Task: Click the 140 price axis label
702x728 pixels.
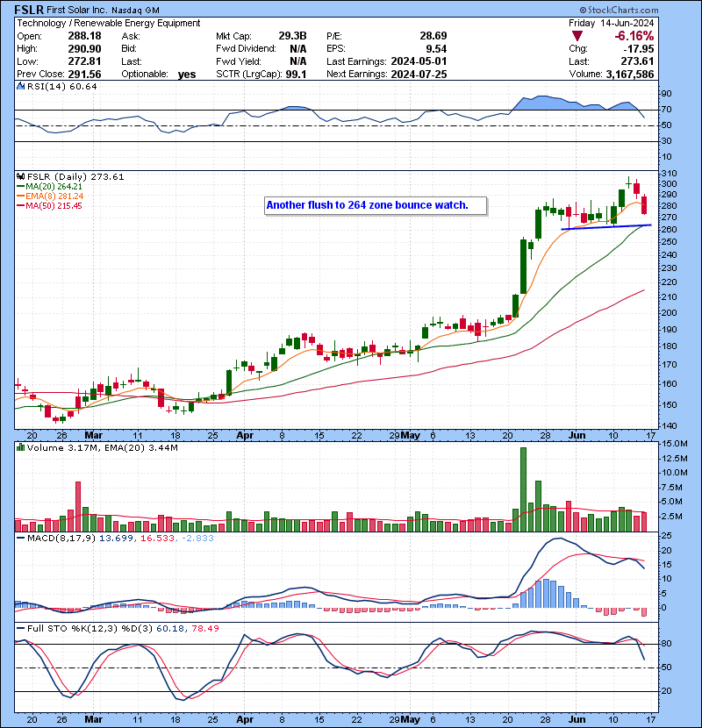Action: coord(670,425)
